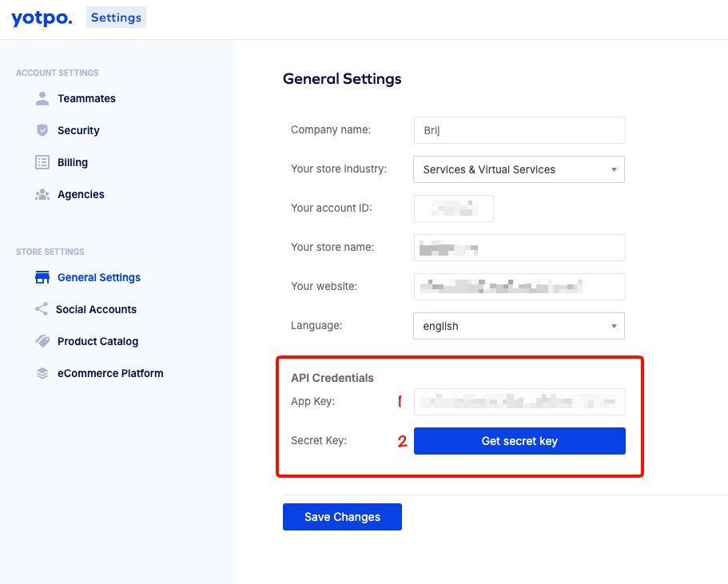Click the 'Your store industry:' label
The height and width of the screenshot is (584, 728).
coord(339,169)
